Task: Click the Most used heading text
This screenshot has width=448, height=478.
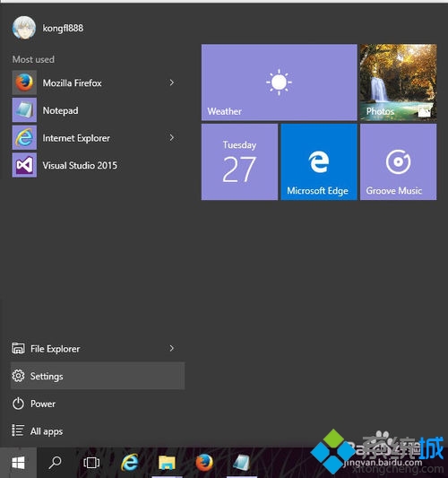Action: [x=33, y=59]
